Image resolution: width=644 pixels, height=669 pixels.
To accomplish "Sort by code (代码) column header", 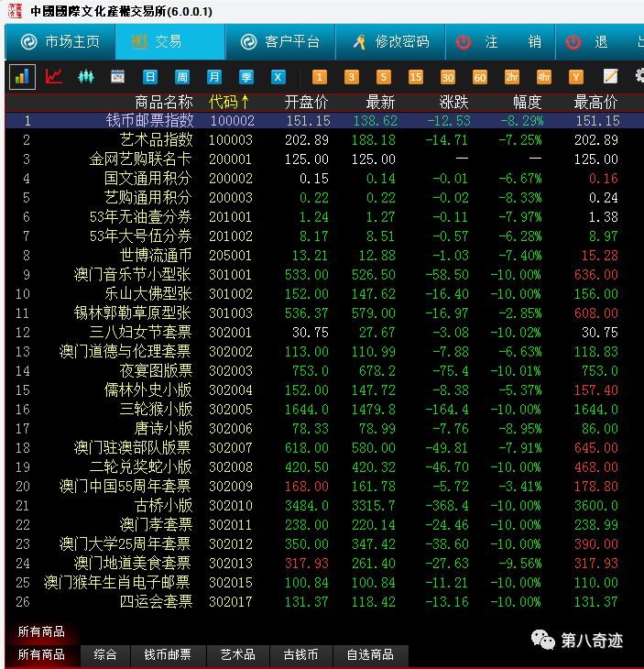I will (x=229, y=103).
